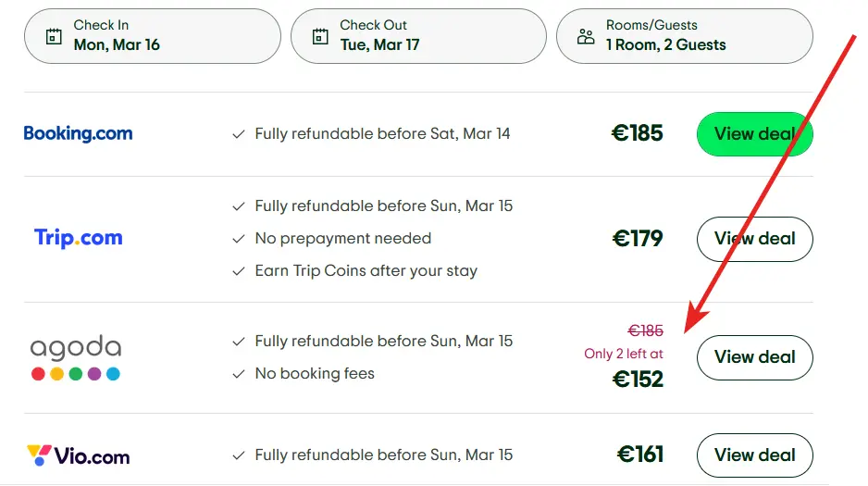Image resolution: width=868 pixels, height=486 pixels.
Task: Click the €152 Agoda price
Action: tap(638, 379)
